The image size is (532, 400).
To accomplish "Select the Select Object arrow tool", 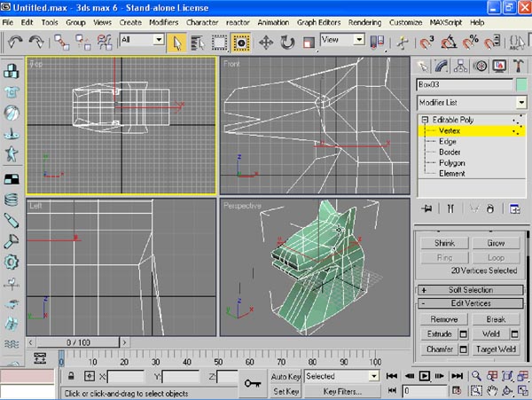I will click(176, 41).
